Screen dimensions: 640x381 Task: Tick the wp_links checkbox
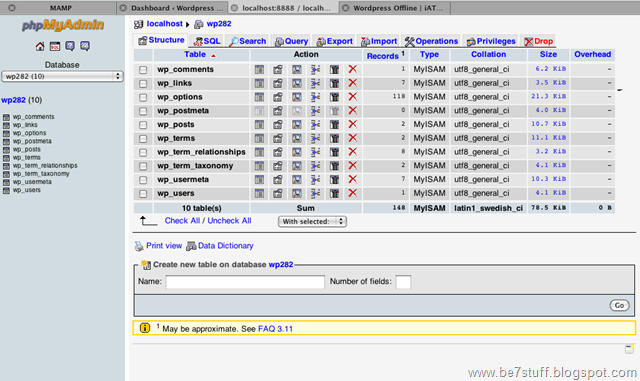point(143,84)
